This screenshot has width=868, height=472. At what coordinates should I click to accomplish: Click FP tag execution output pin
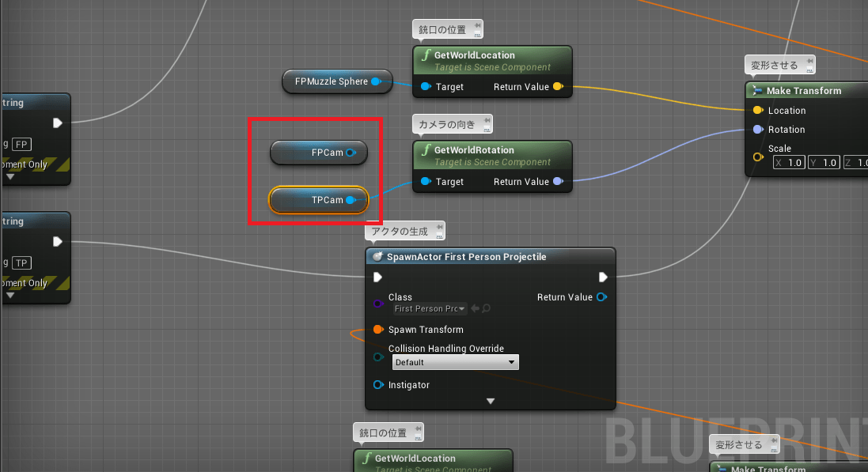coord(58,123)
